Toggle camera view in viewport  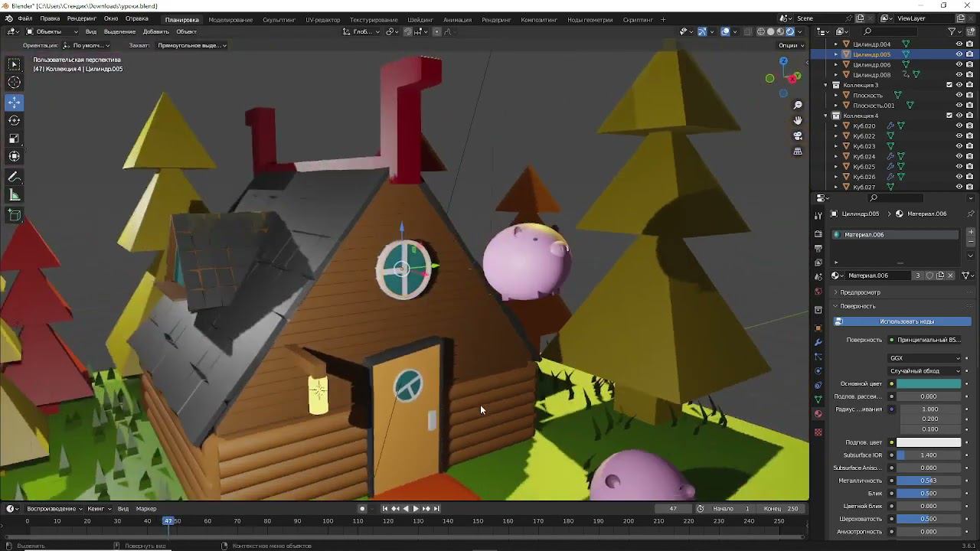click(x=798, y=136)
